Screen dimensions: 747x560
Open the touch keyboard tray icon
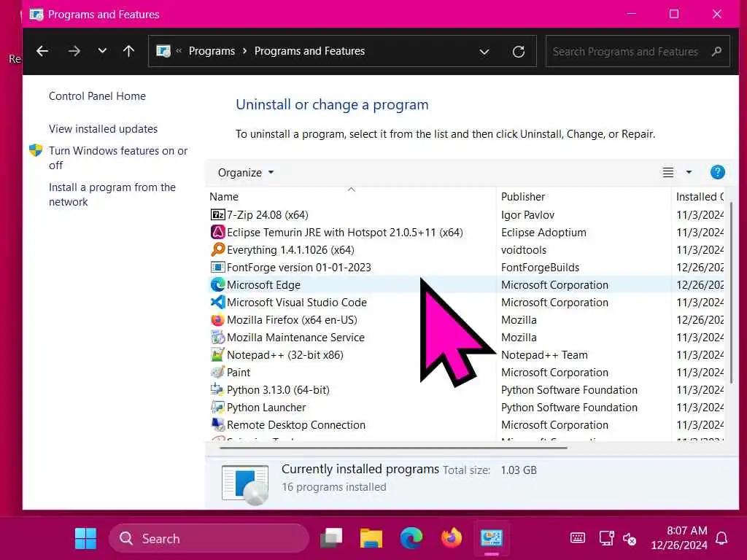click(578, 539)
